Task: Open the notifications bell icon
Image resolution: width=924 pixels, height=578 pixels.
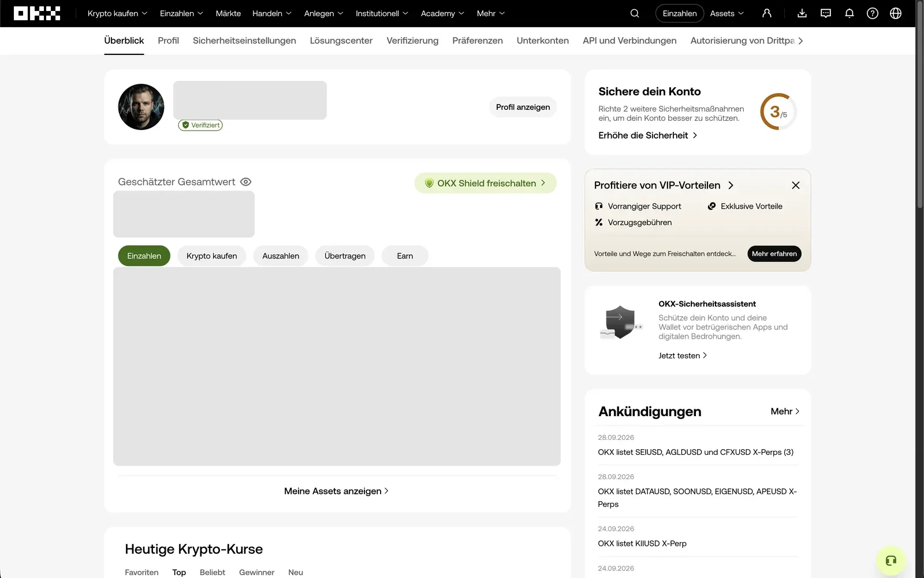Action: coord(850,13)
